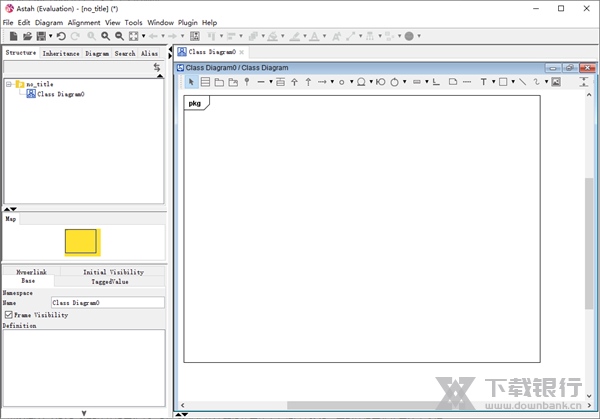This screenshot has width=600, height=419.
Task: Open the Save button dropdown arrow
Action: 49,36
